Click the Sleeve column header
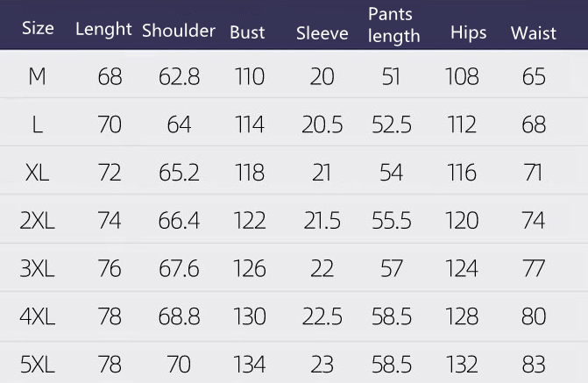 (322, 33)
